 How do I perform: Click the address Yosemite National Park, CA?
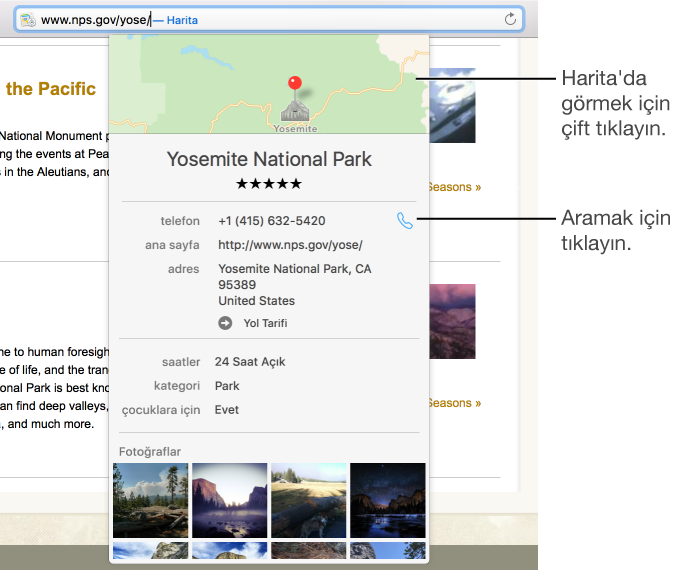coord(295,269)
